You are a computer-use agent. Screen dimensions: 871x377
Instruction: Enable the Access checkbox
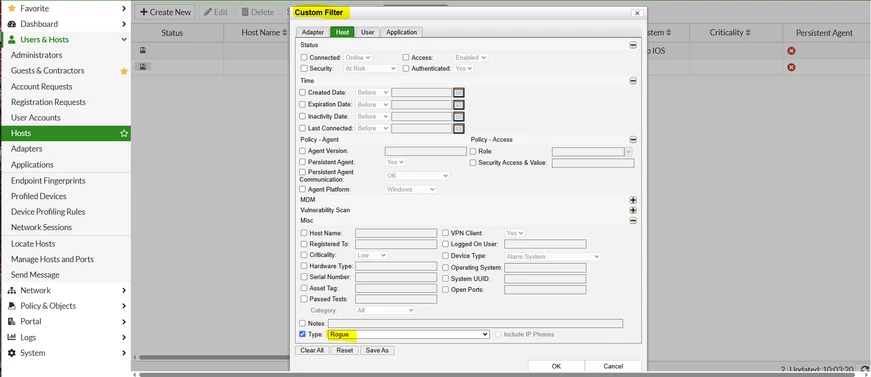click(x=406, y=57)
